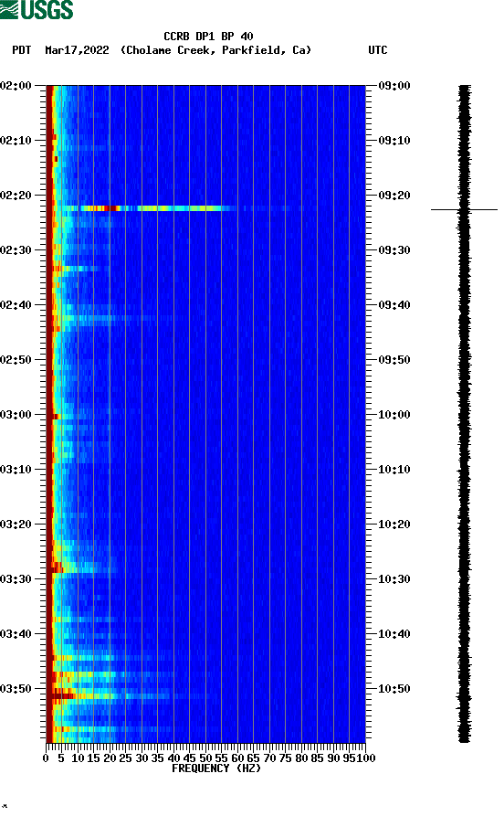Click the red high-energy burst near 03:51
Screen dimensions: 504x816
(x=62, y=695)
